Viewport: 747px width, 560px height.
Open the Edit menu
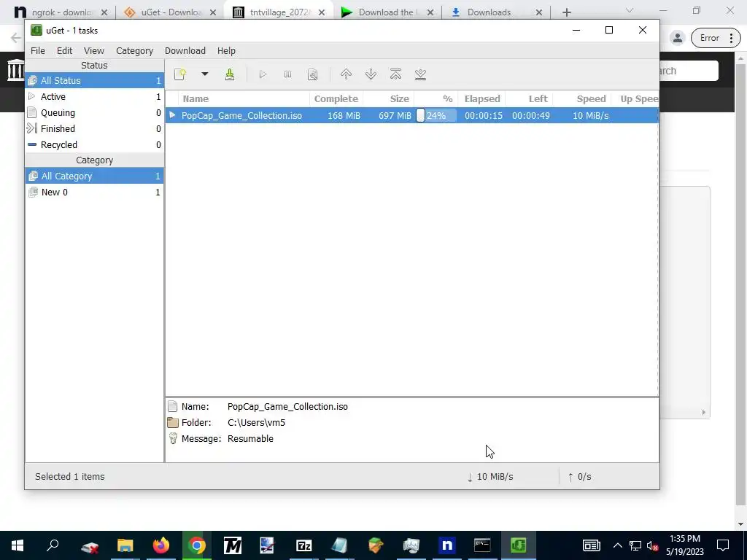64,50
